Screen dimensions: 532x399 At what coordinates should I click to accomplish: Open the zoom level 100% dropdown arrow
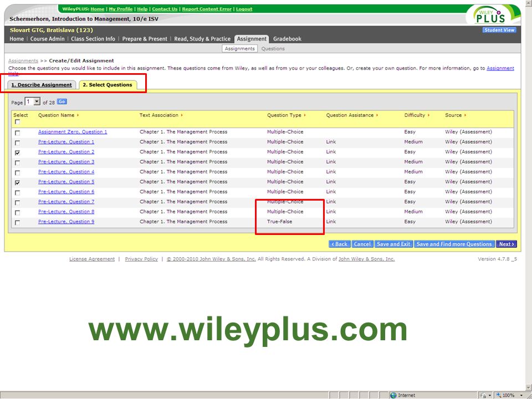pyautogui.click(x=521, y=395)
